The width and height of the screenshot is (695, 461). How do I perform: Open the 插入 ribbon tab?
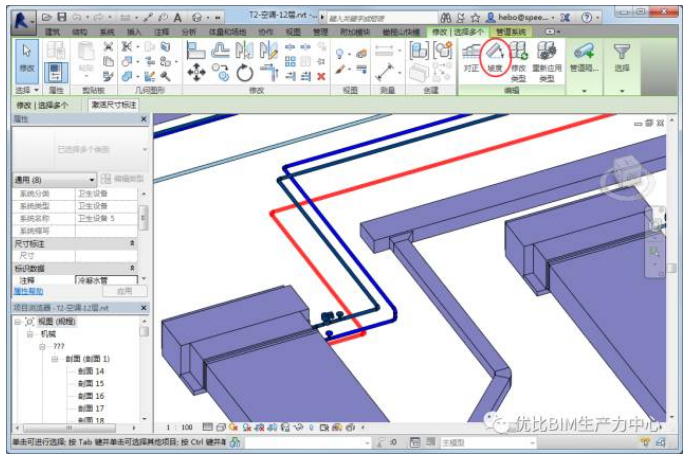pos(134,31)
